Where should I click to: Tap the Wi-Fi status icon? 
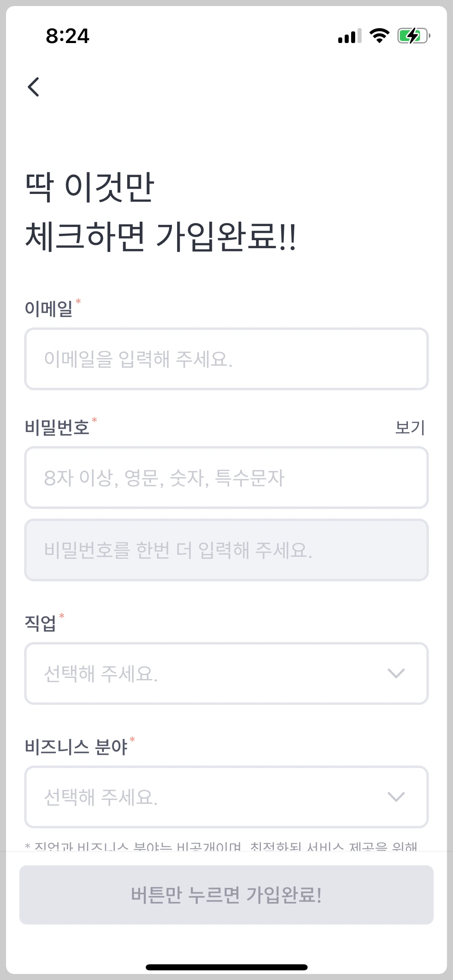pyautogui.click(x=379, y=36)
